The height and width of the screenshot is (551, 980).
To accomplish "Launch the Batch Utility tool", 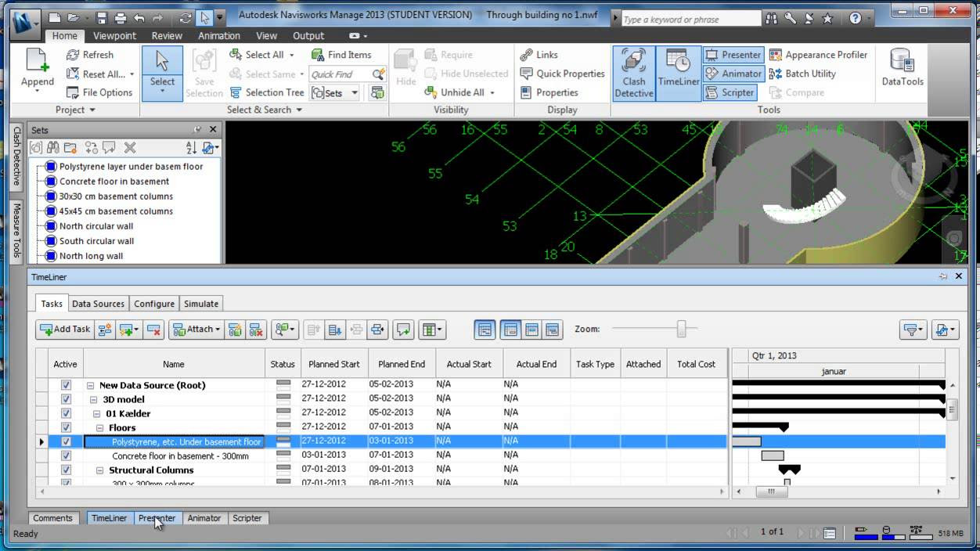I will point(802,74).
